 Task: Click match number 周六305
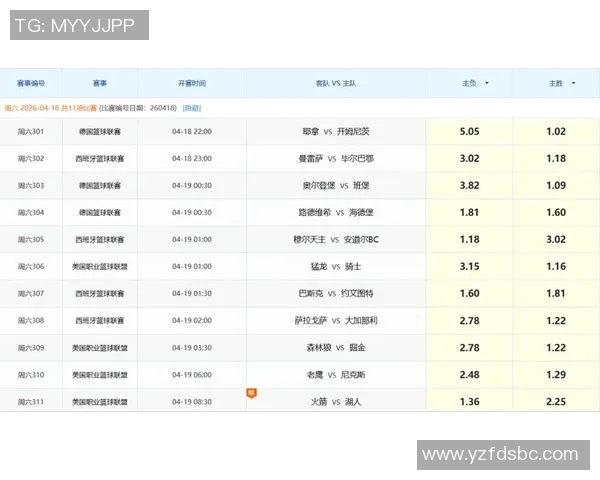click(31, 240)
